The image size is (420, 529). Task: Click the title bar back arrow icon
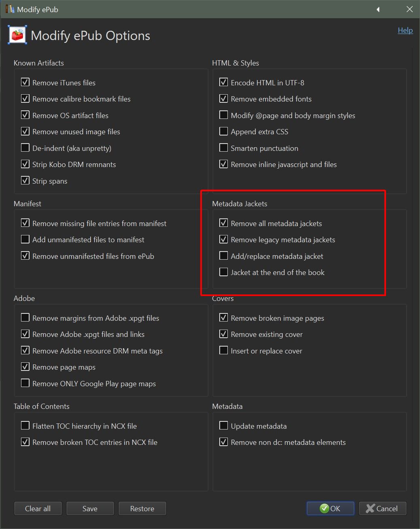click(378, 9)
